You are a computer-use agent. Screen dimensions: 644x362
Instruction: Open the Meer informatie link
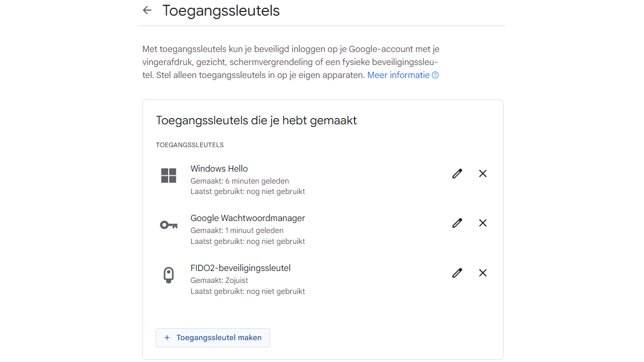pos(398,75)
